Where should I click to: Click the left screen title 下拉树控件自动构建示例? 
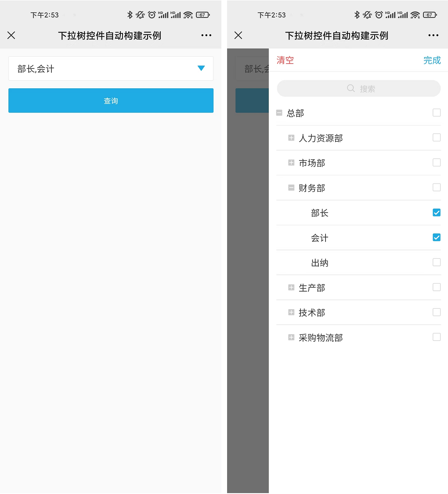110,36
